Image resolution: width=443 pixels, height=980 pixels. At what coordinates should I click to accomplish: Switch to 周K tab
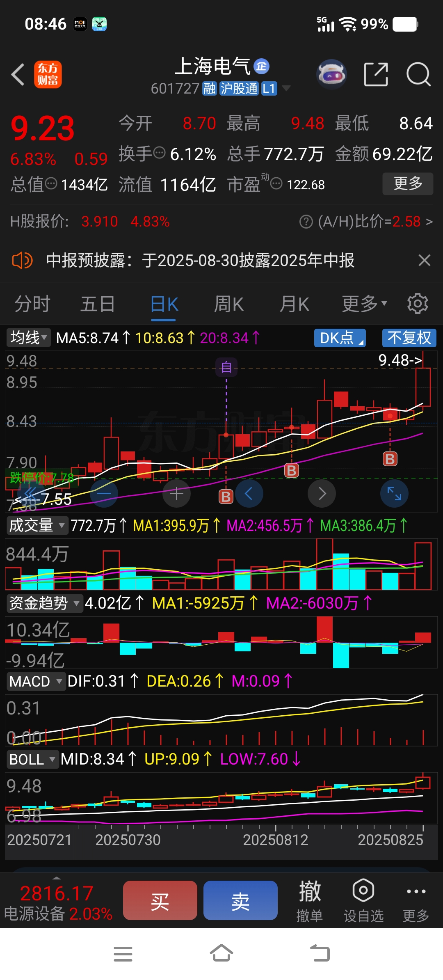(229, 305)
